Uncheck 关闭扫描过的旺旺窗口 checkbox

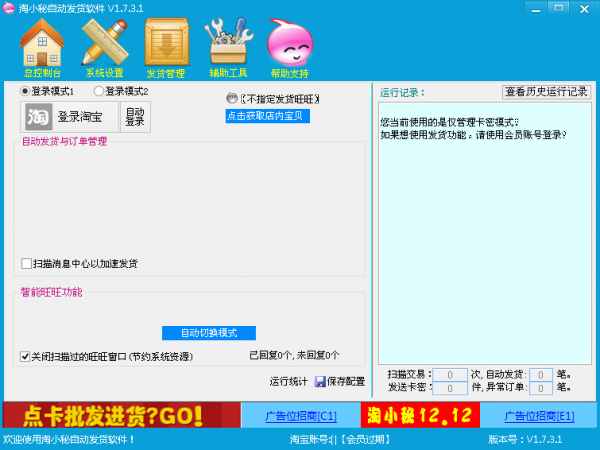[x=26, y=356]
